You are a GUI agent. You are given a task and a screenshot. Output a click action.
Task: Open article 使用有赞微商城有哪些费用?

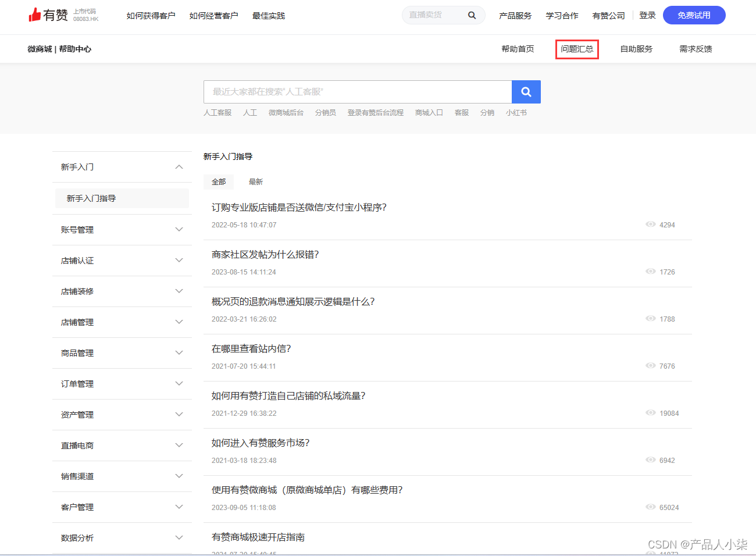(307, 490)
